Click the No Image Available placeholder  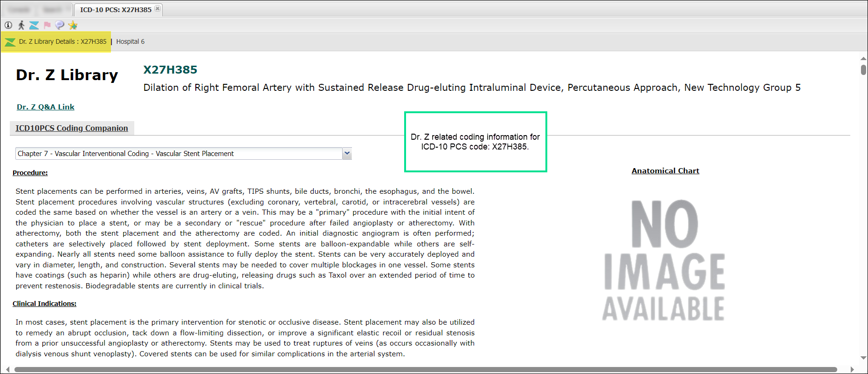tap(664, 260)
